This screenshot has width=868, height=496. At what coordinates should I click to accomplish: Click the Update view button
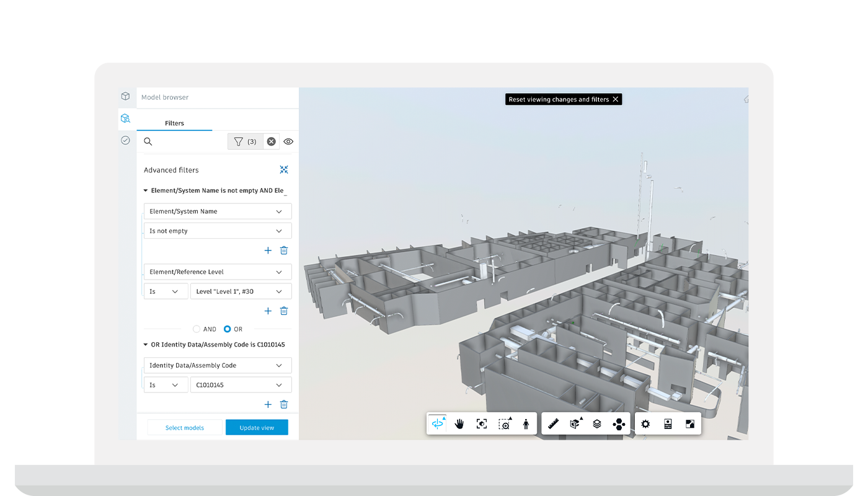pyautogui.click(x=257, y=428)
